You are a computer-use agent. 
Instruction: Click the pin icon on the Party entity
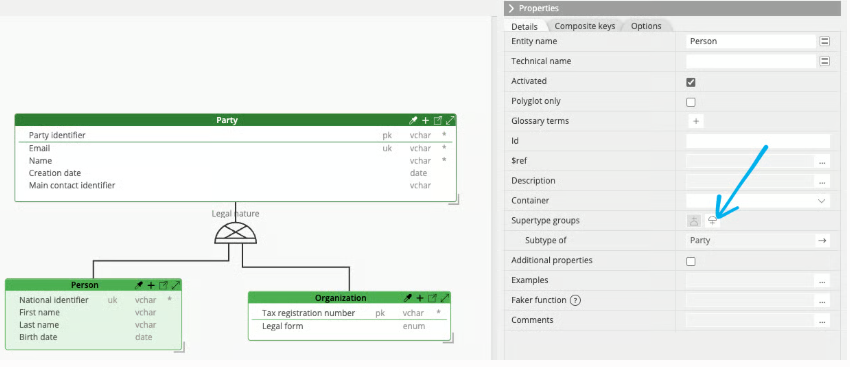[413, 120]
